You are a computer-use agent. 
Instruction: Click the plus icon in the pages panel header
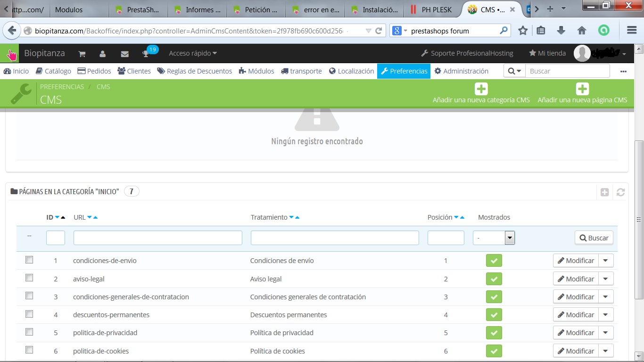tap(605, 192)
